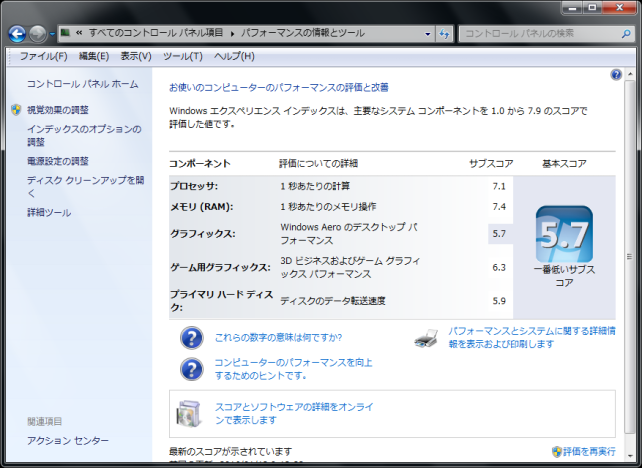This screenshot has height=468, width=642.
Task: Go to コントロール パネル ホーム
Action: 82,84
